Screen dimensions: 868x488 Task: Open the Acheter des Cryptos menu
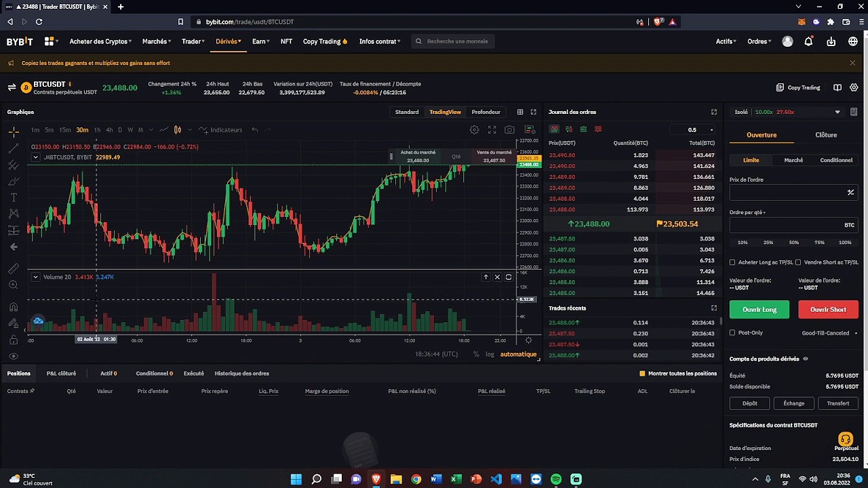100,41
